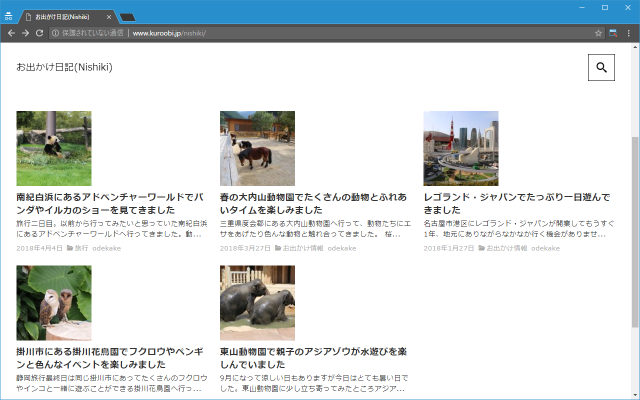Open the 東山動物園 elephant article title
Screen dimensions: 640x400
(314, 359)
